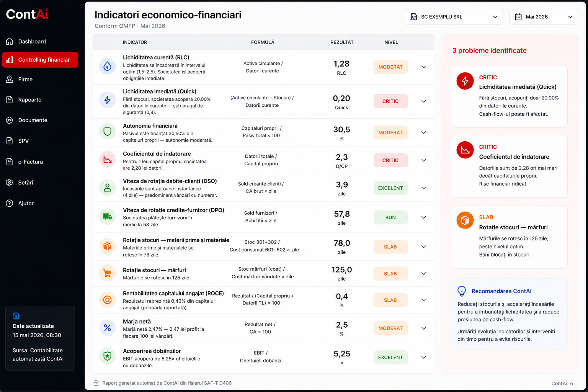Click the percent icon for Marja netă
Screen dimensions: 588x392
tap(108, 328)
